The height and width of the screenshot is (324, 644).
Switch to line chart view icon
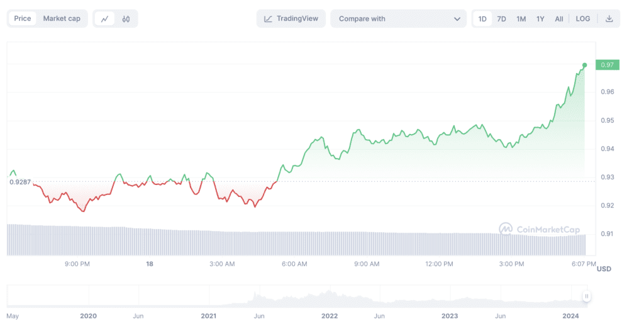[x=104, y=19]
